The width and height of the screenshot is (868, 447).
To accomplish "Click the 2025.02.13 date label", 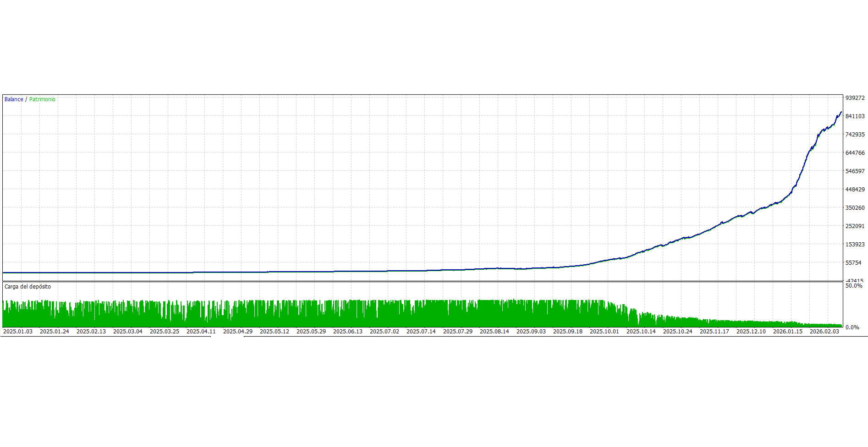I will (x=91, y=332).
